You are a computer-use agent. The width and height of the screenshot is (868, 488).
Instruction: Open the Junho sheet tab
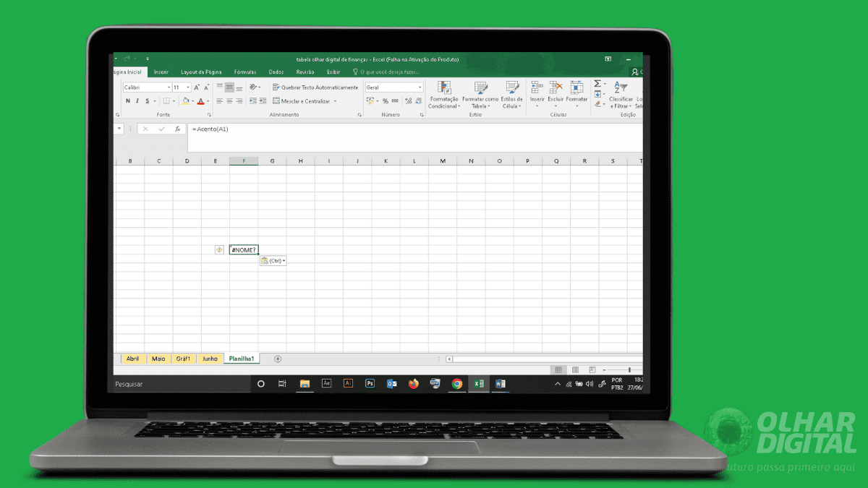click(209, 358)
